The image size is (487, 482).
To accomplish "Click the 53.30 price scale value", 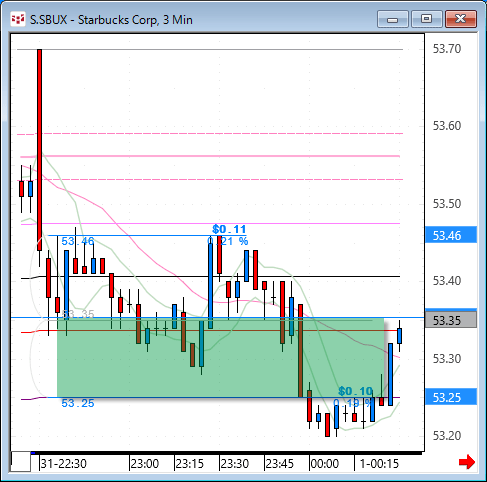I will [x=447, y=359].
